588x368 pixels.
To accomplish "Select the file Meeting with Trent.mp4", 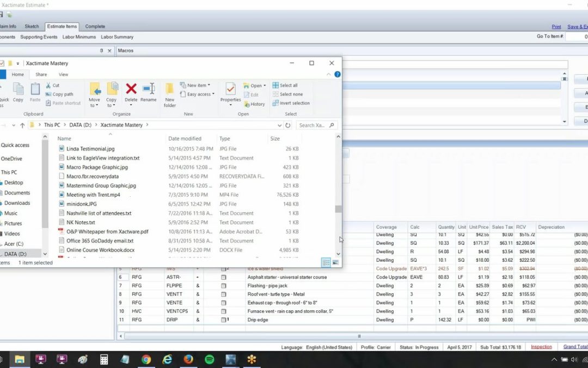I will coord(93,195).
